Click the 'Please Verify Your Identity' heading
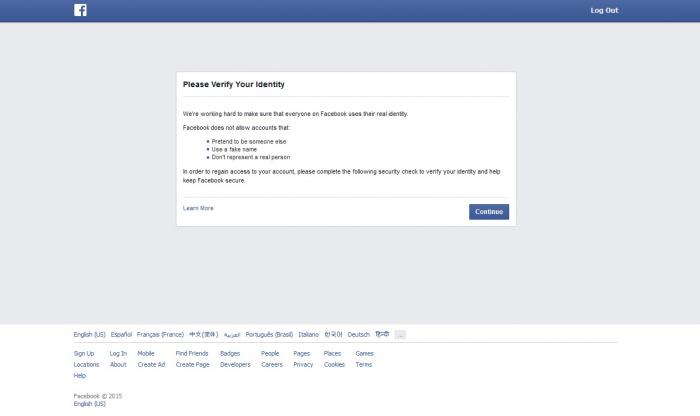Screen dimensions: 700x416 pyautogui.click(x=233, y=84)
